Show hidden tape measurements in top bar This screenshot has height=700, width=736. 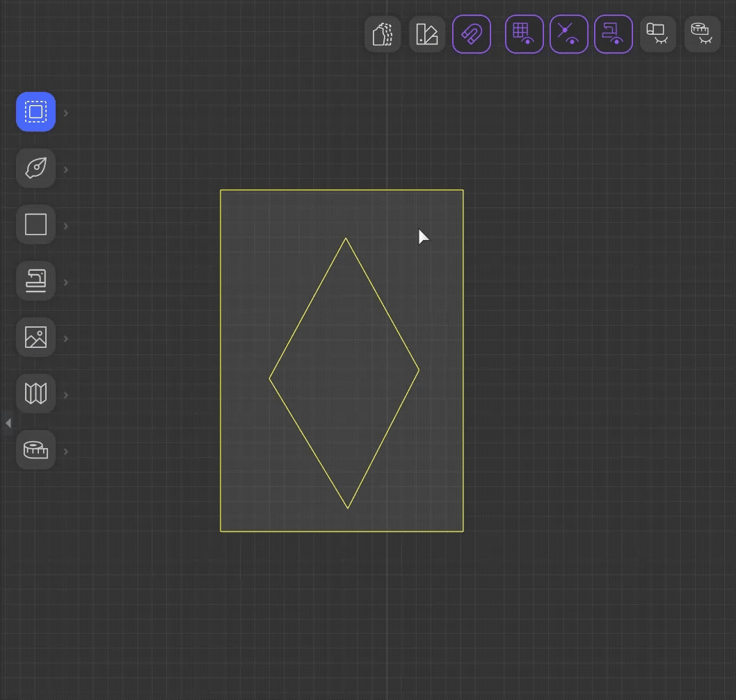703,34
